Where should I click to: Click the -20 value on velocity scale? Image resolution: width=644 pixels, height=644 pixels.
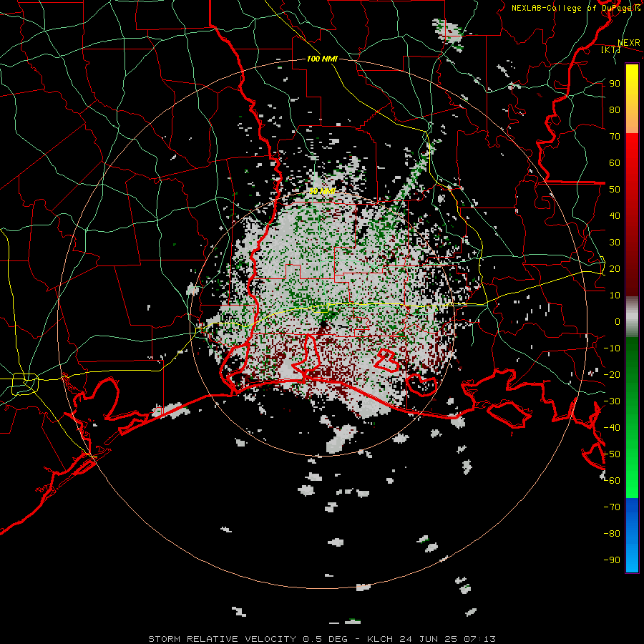pos(612,374)
